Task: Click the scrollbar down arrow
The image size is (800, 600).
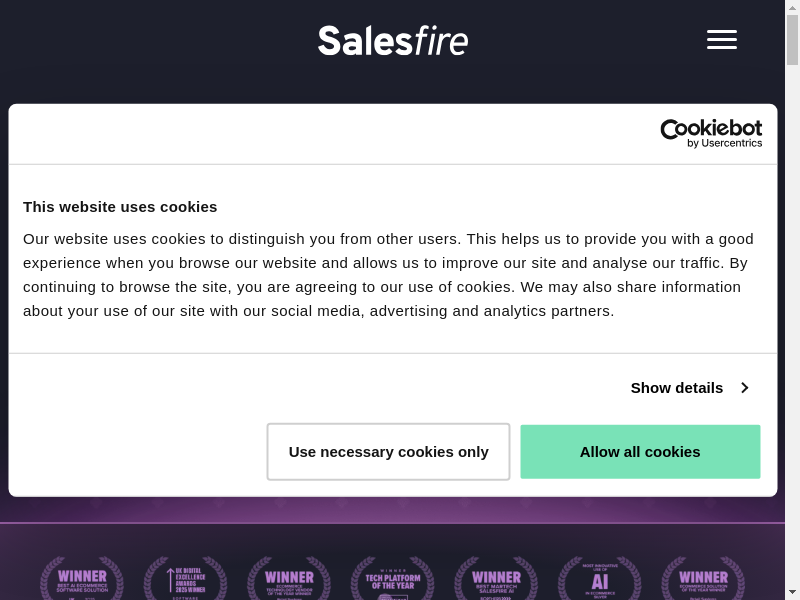Action: tap(792, 592)
